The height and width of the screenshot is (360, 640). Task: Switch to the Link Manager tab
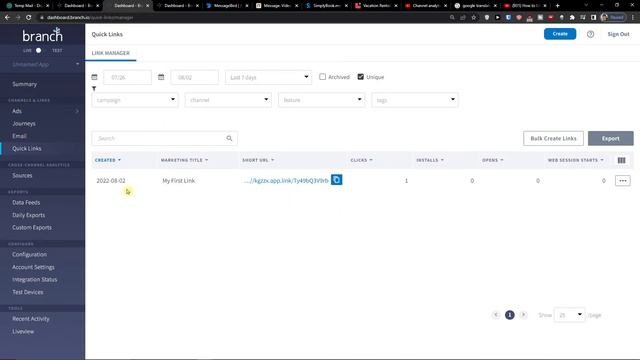coord(111,53)
